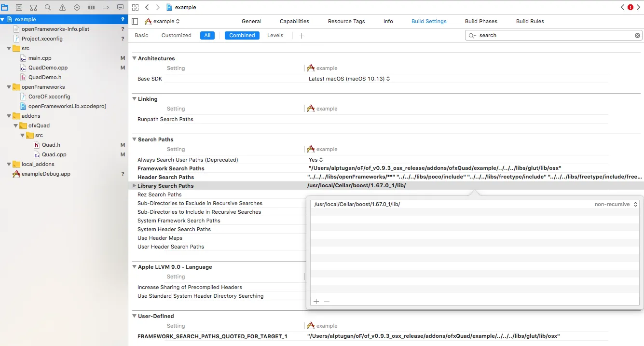The width and height of the screenshot is (644, 346).
Task: Select main.cpp file in navigator
Action: click(40, 58)
